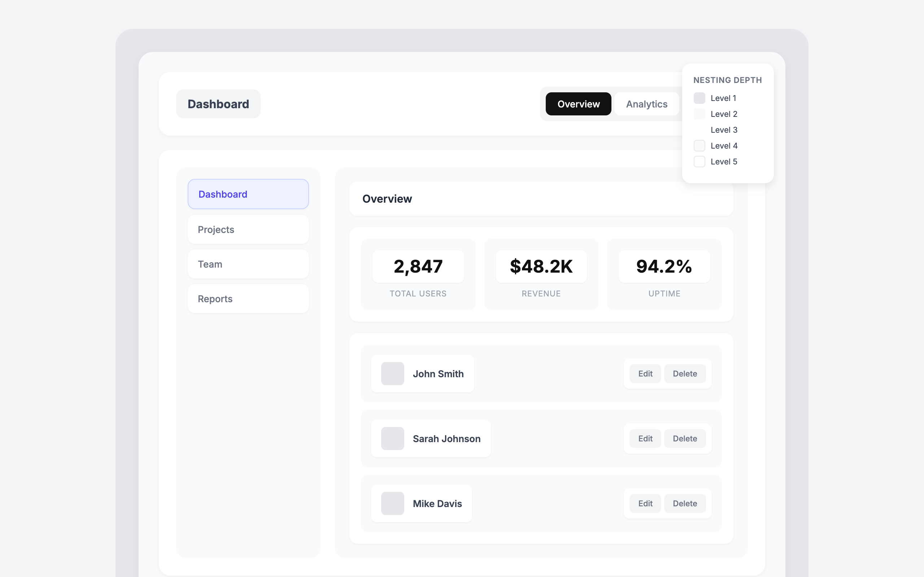Delete the Mike Davis entry

point(685,503)
